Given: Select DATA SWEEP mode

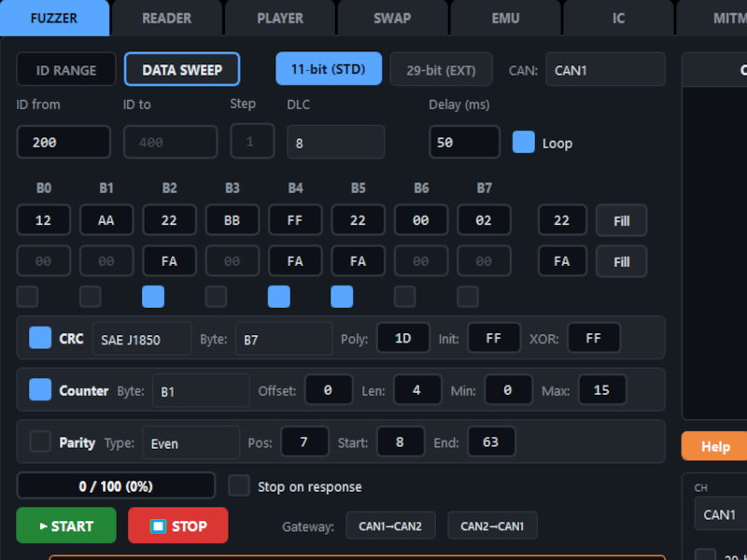Looking at the screenshot, I should coord(182,70).
